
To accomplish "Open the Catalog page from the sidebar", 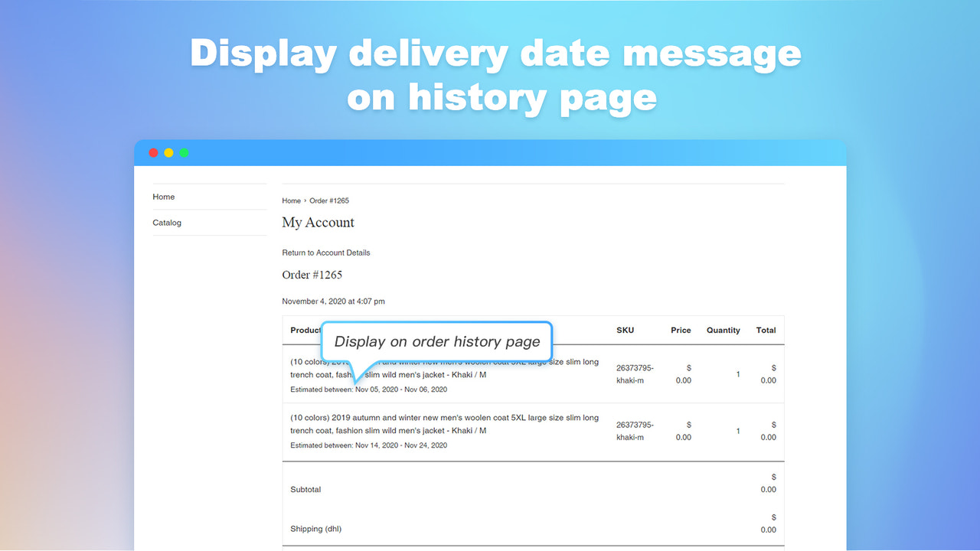I will [x=167, y=223].
